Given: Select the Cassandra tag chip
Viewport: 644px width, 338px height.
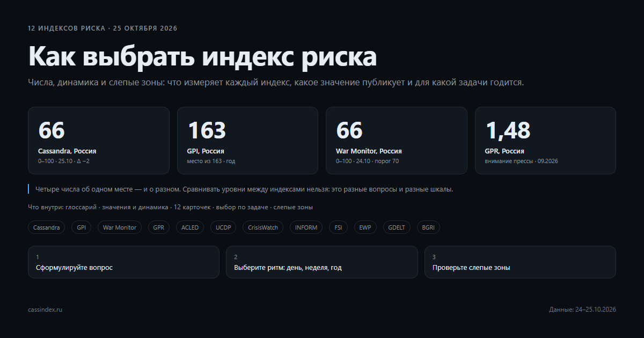Looking at the screenshot, I should click(x=47, y=227).
